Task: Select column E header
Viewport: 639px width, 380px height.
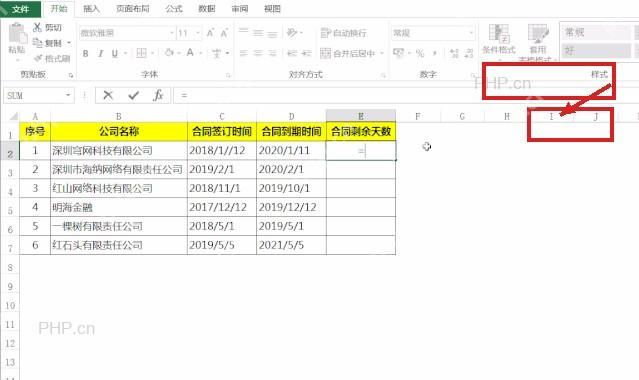Action: pos(361,116)
